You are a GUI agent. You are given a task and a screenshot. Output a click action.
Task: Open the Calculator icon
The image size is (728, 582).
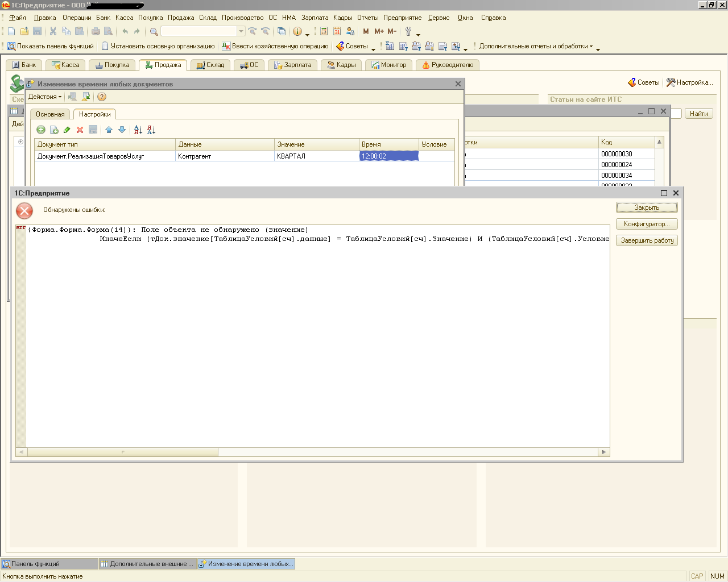[324, 31]
